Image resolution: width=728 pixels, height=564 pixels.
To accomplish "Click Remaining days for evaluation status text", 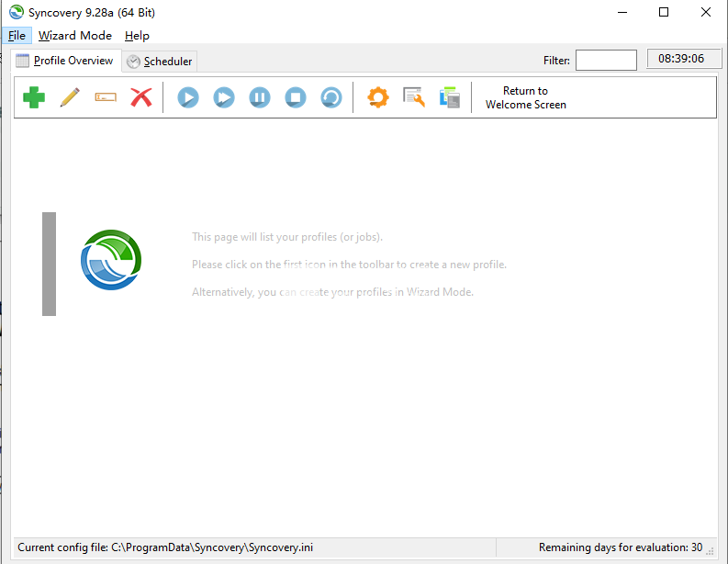I will point(621,547).
